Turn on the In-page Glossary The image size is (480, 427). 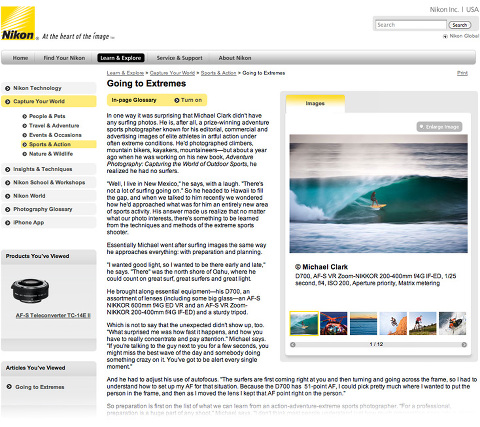[188, 100]
